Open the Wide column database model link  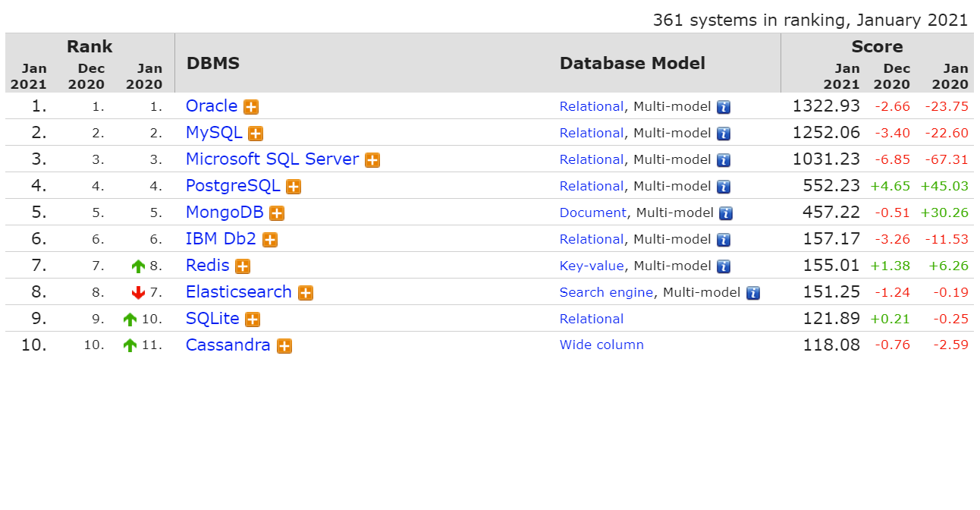(x=602, y=345)
